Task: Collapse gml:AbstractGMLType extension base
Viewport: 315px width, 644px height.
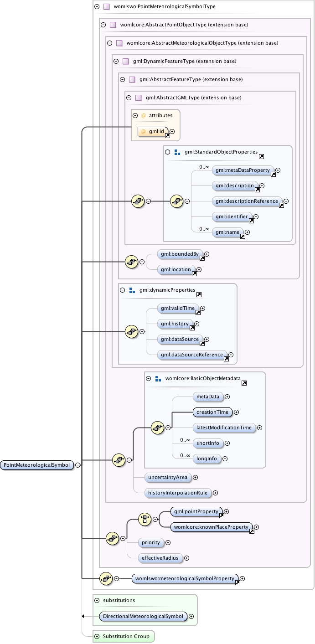Action: pyautogui.click(x=129, y=98)
